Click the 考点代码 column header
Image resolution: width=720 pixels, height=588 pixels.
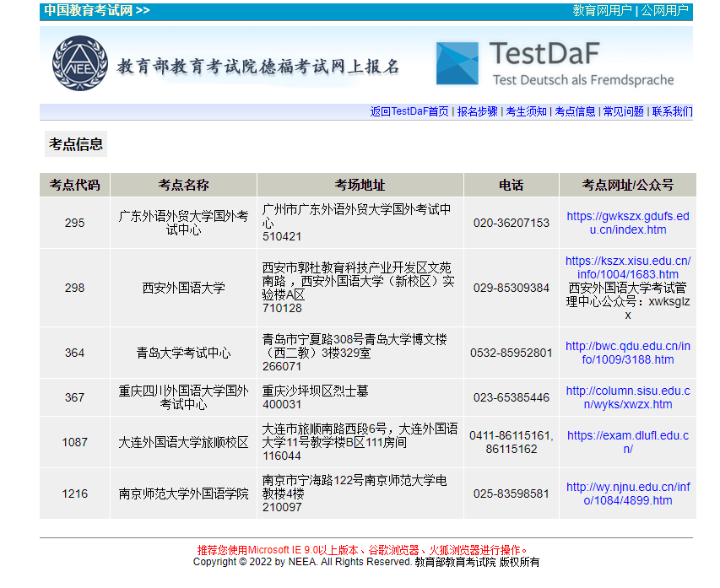pyautogui.click(x=75, y=185)
